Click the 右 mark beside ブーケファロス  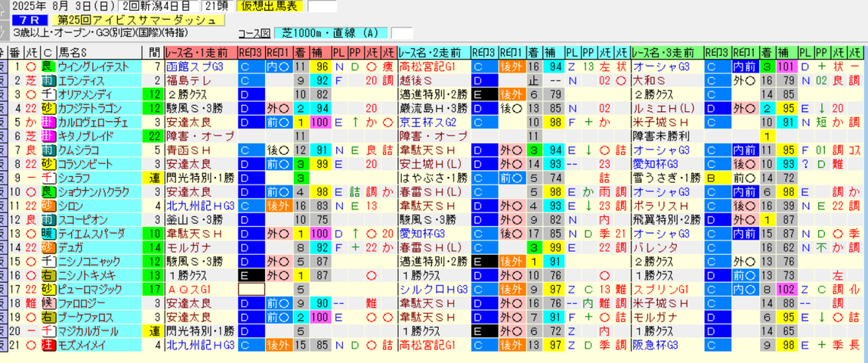tap(48, 317)
